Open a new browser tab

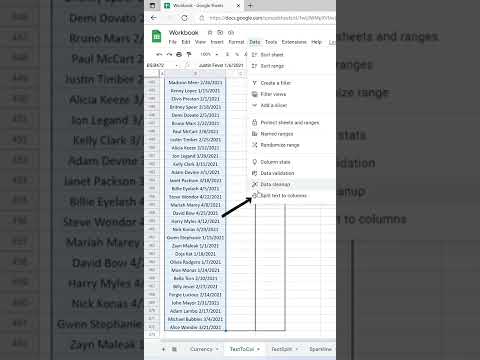(x=250, y=5)
